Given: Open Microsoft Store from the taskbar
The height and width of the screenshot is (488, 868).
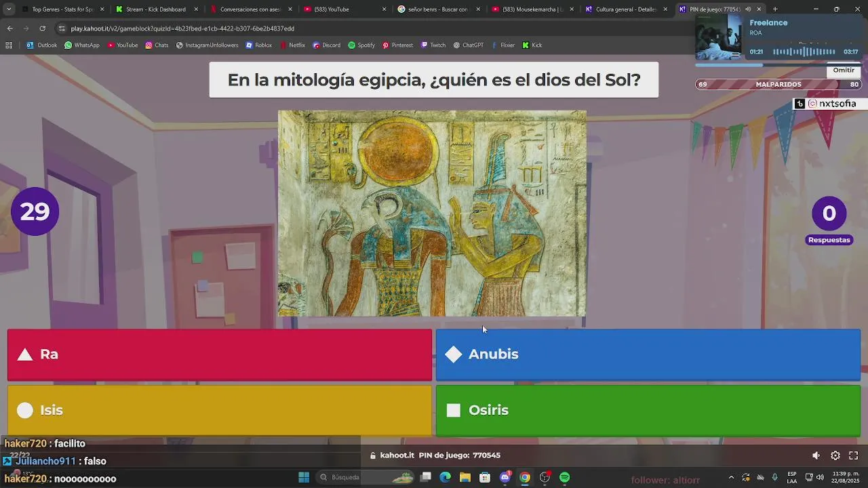Looking at the screenshot, I should click(x=485, y=477).
